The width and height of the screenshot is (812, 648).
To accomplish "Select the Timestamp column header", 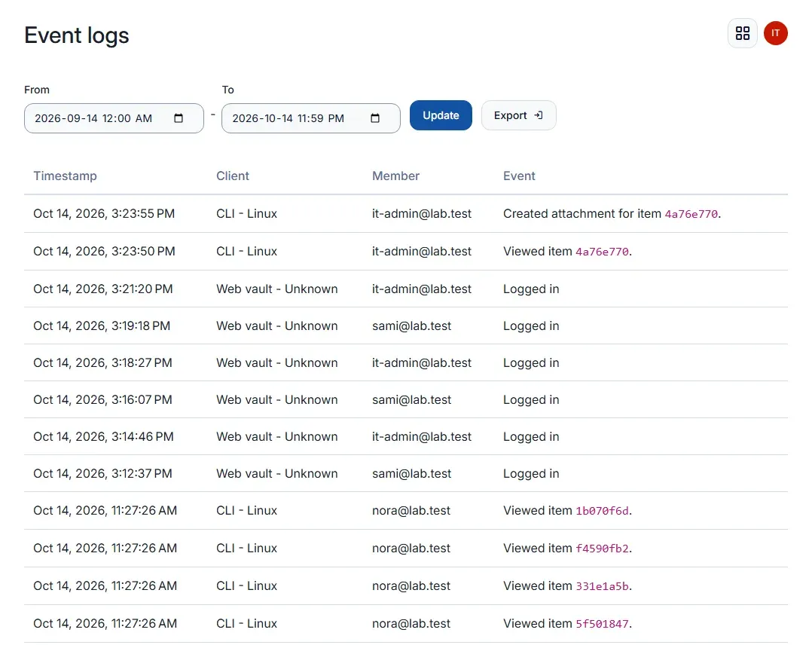I will [x=66, y=176].
